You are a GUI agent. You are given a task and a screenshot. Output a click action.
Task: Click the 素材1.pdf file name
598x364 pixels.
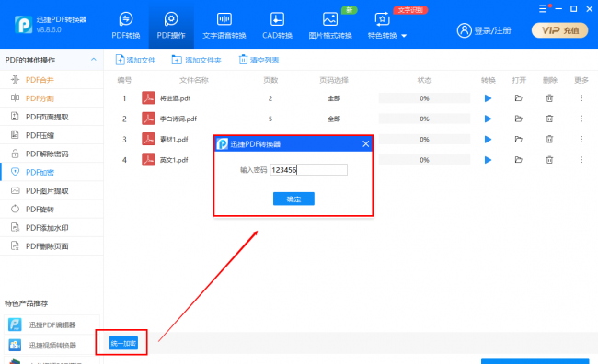[174, 139]
